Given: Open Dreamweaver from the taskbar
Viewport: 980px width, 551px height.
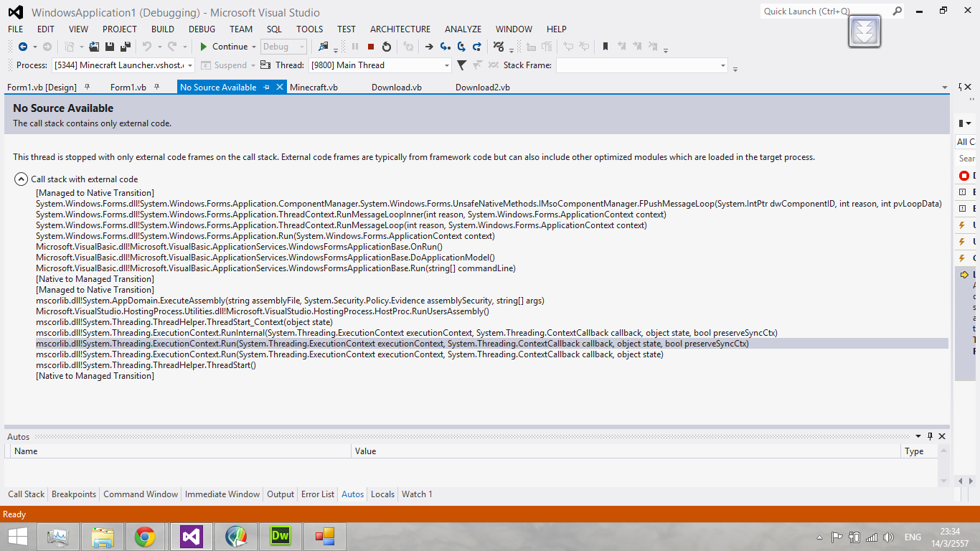Looking at the screenshot, I should coord(279,536).
